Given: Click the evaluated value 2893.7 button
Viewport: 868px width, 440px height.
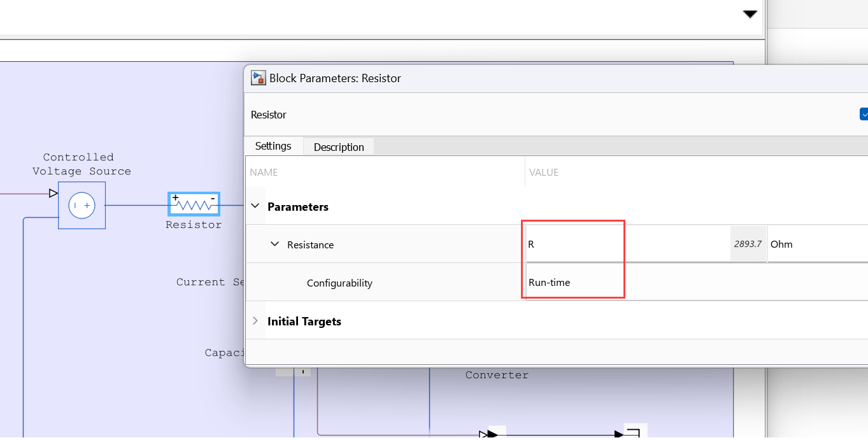Looking at the screenshot, I should click(748, 244).
